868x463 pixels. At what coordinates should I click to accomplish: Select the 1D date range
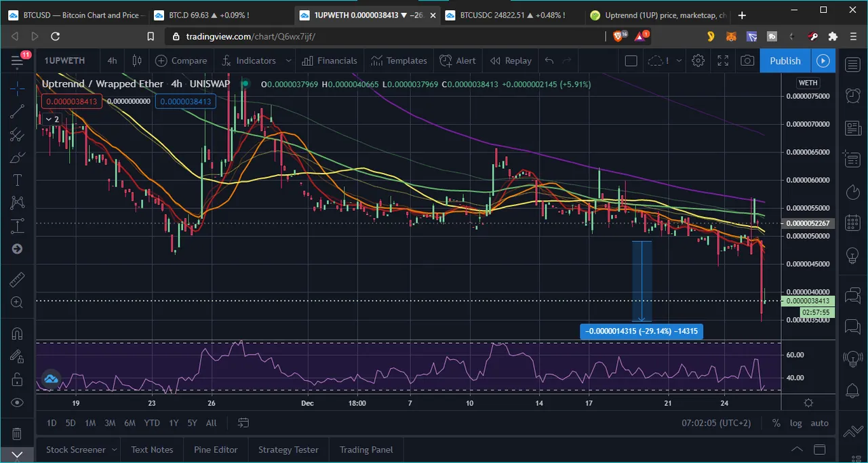pos(52,423)
